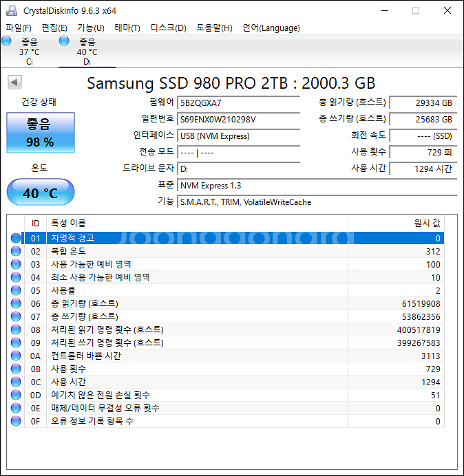The height and width of the screenshot is (476, 464).
Task: Click status icon for 사용 가능한 예비 영역 row
Action: pyautogui.click(x=16, y=264)
